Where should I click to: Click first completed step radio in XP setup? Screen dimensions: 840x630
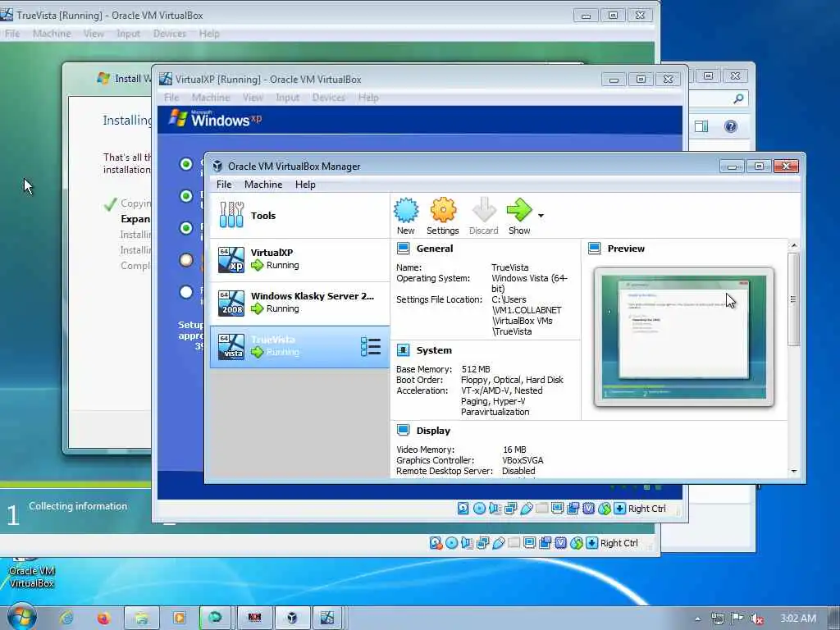point(186,164)
